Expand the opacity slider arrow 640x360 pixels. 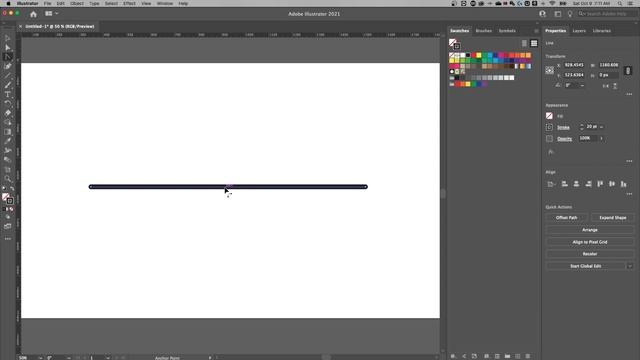(601, 138)
